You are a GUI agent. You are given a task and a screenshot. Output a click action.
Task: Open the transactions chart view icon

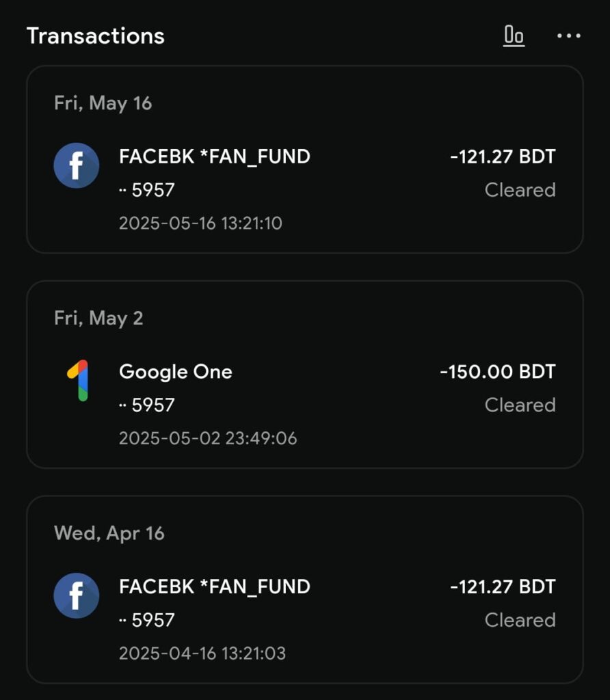(514, 36)
